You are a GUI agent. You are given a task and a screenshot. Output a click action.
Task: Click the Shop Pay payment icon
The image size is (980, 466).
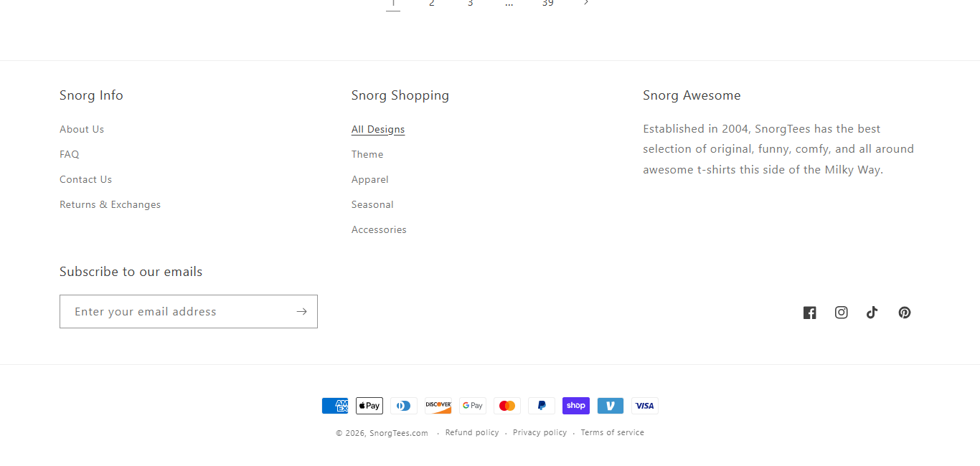pos(576,406)
